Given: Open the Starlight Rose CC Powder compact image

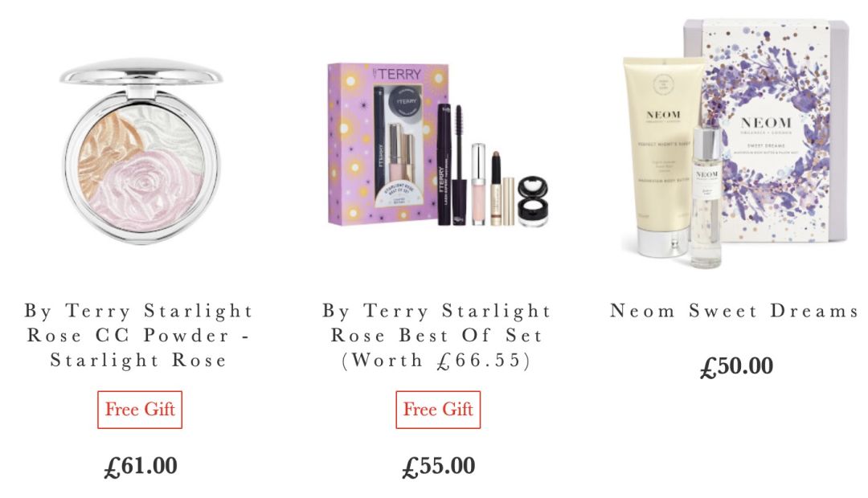Looking at the screenshot, I should pos(141,151).
